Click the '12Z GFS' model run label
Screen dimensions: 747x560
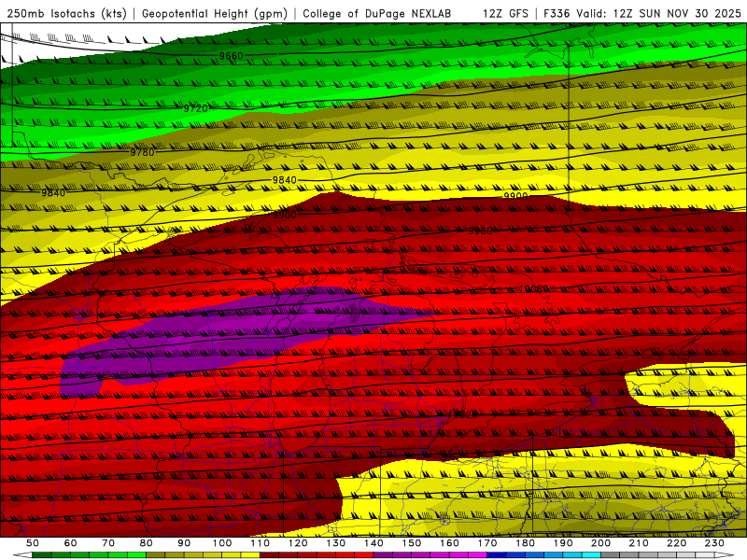[505, 14]
